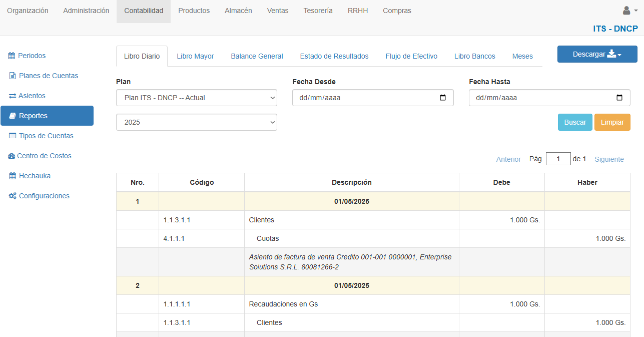Open the year 2025 dropdown

(196, 122)
